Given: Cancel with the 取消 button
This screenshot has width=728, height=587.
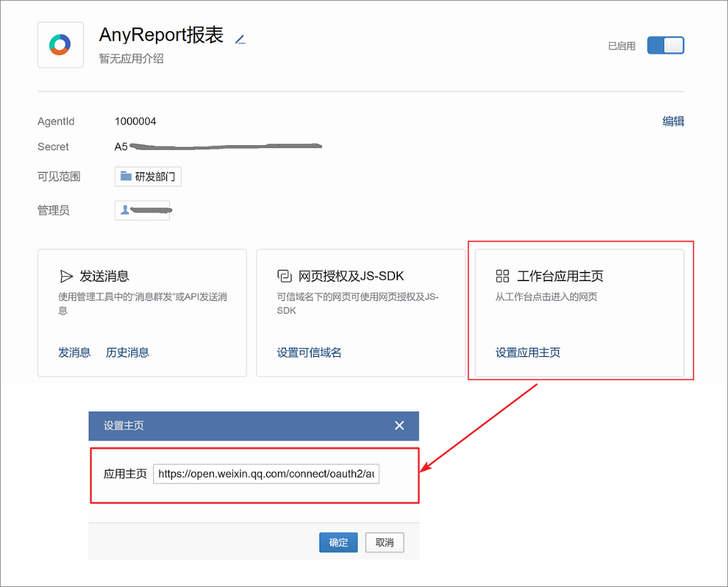Looking at the screenshot, I should (385, 542).
